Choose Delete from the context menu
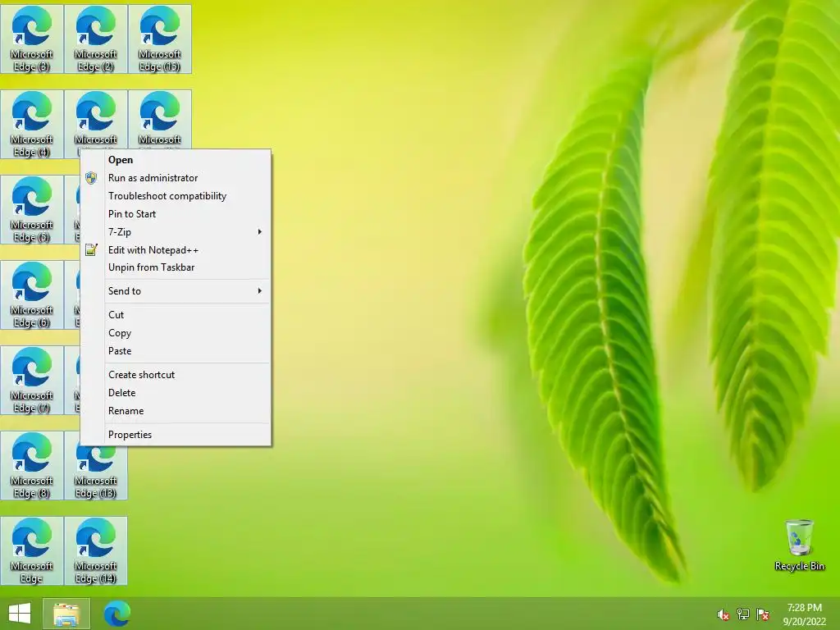Screen dimensions: 840x630 coord(176,393)
